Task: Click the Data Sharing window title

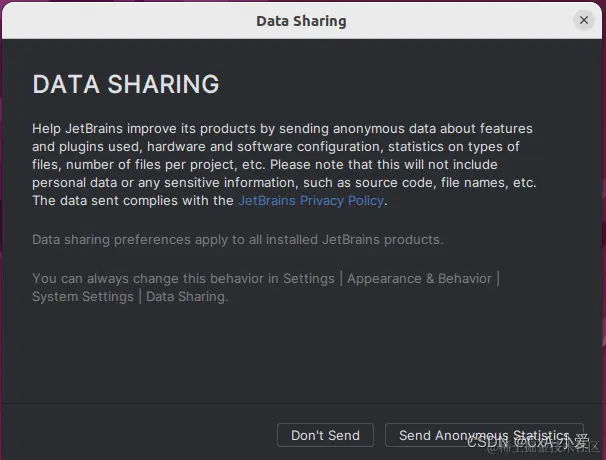Action: click(x=301, y=21)
